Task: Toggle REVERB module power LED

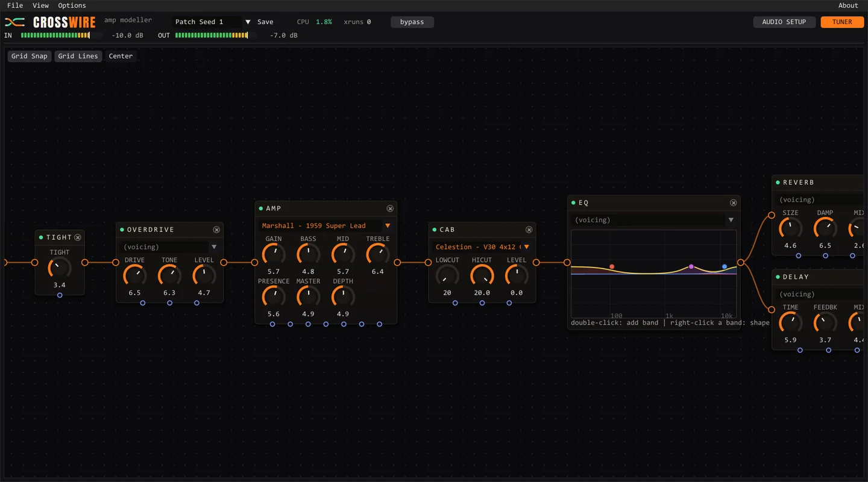Action: point(778,183)
